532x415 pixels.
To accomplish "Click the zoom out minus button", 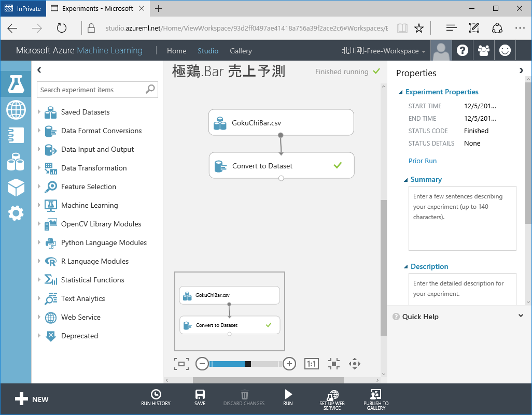I will pos(202,364).
